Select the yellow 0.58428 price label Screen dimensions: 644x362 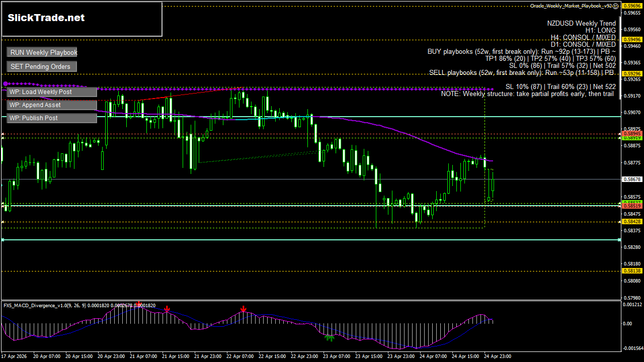tap(632, 221)
